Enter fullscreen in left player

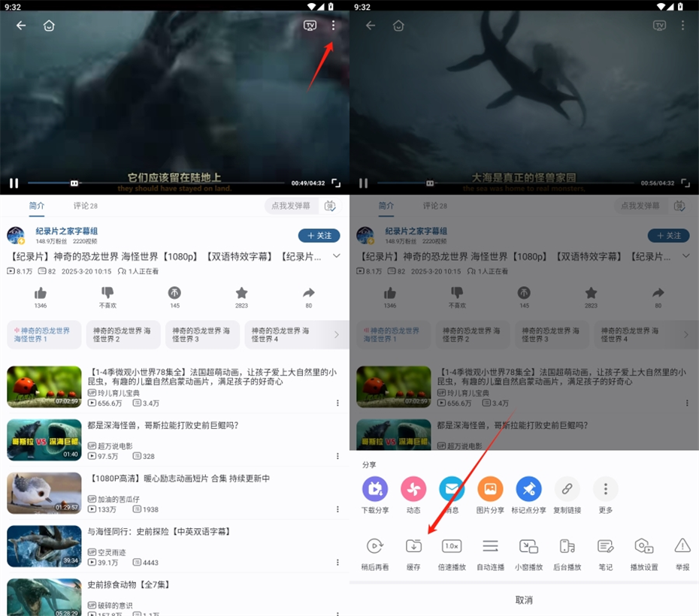pos(336,183)
